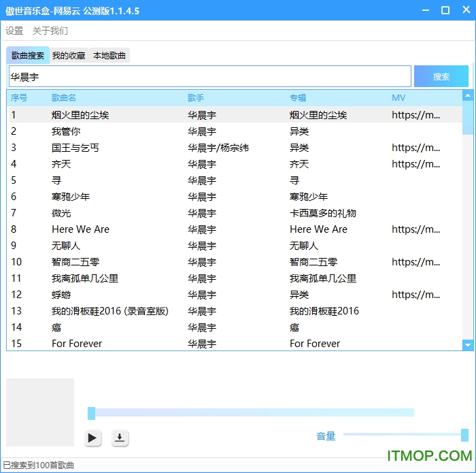Select song Here We Are in name column

coord(80,229)
